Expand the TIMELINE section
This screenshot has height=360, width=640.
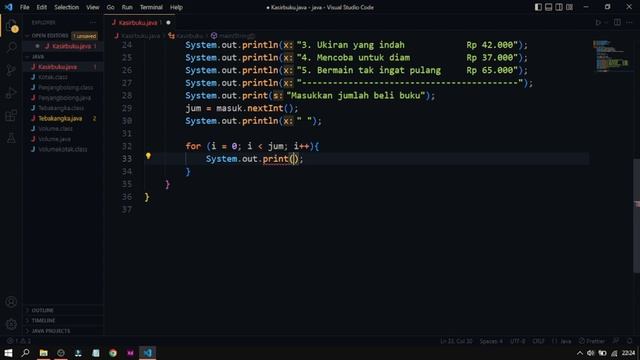coord(63,320)
